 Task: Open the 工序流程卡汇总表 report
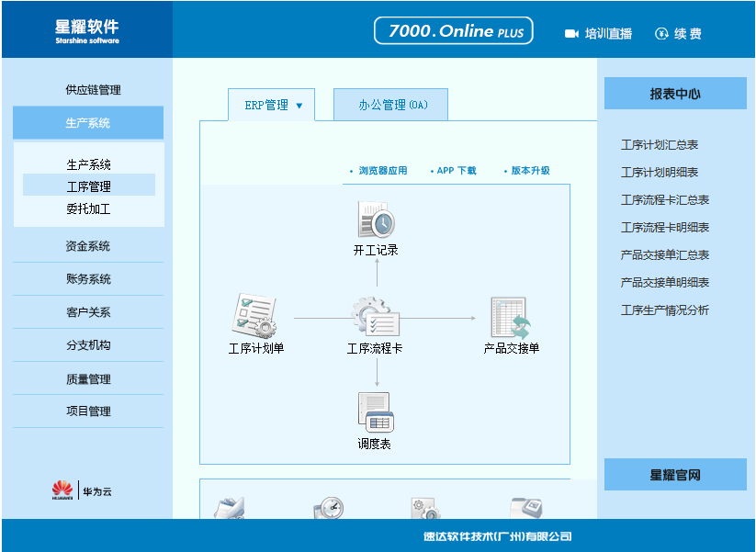(665, 199)
